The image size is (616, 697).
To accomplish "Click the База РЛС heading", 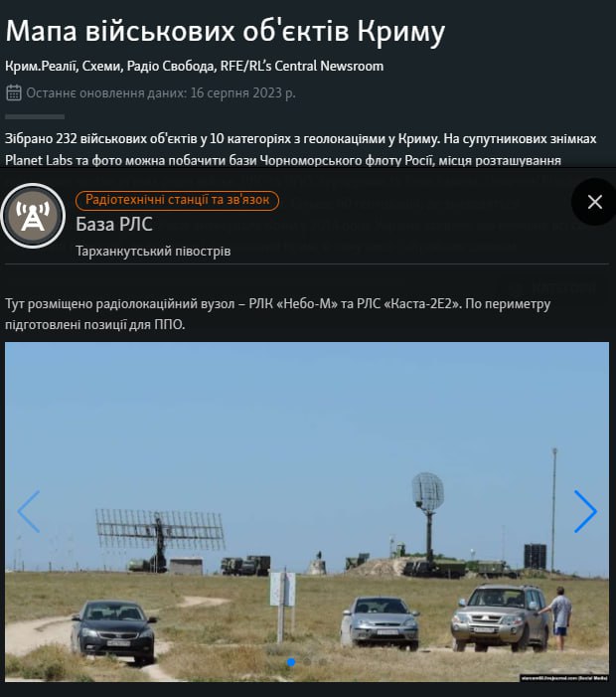I will tap(114, 224).
